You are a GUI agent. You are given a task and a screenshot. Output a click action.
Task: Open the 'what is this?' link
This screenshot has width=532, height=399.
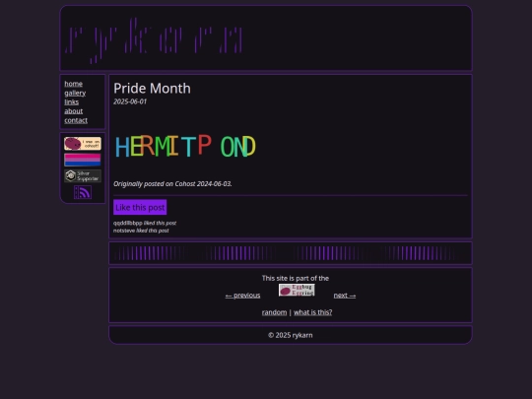(x=313, y=312)
